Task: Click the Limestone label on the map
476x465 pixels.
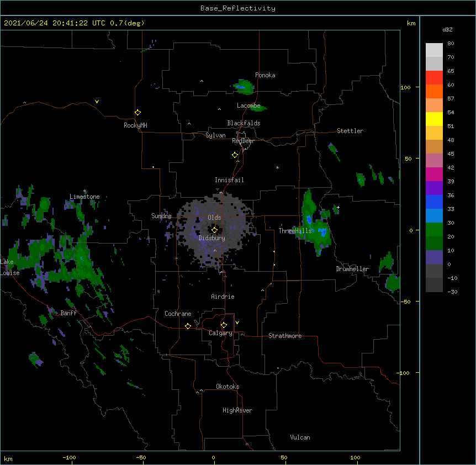Action: click(x=84, y=197)
